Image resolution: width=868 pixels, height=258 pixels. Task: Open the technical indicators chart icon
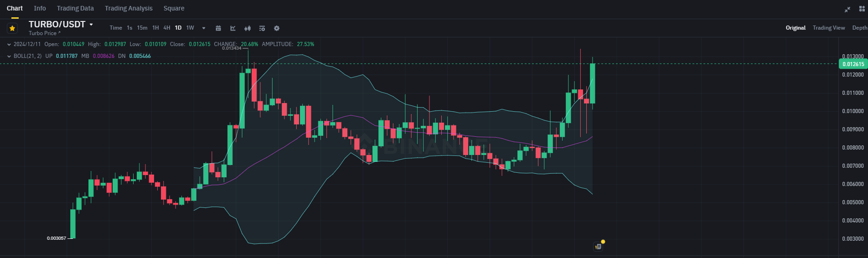233,28
